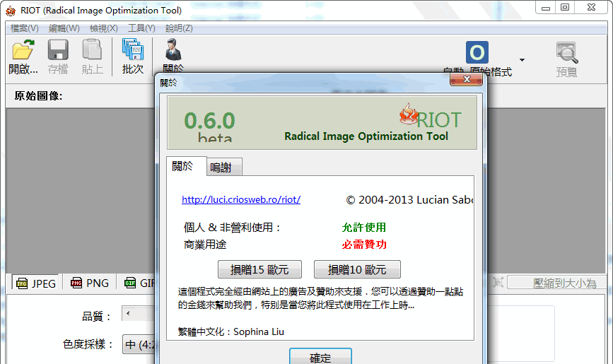Image resolution: width=613 pixels, height=364 pixels.
Task: Open the luci.criosweb.ro/riot link
Action: (241, 200)
